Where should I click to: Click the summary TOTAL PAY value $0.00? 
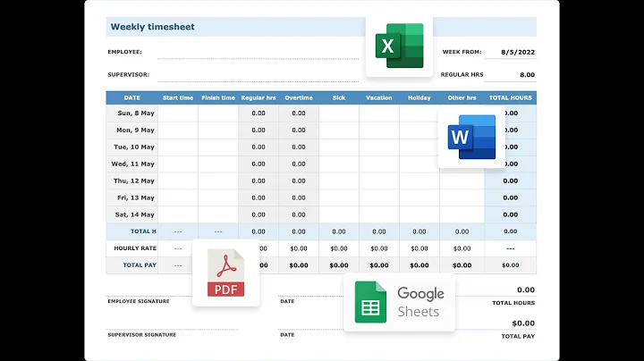pos(523,323)
